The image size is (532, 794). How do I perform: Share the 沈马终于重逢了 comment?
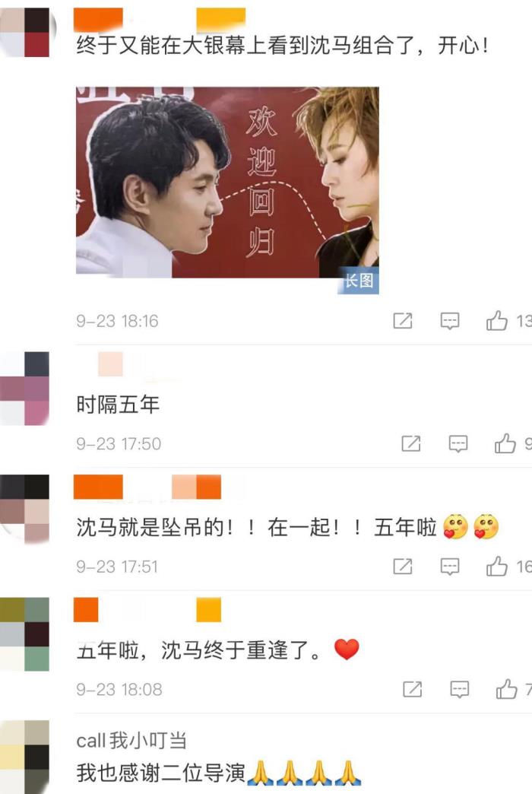(x=412, y=689)
